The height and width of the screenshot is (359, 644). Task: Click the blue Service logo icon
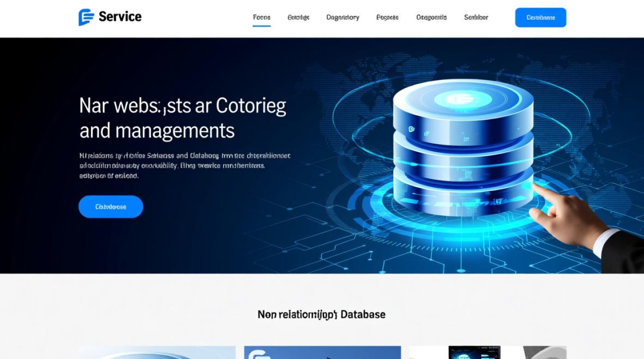click(x=86, y=17)
